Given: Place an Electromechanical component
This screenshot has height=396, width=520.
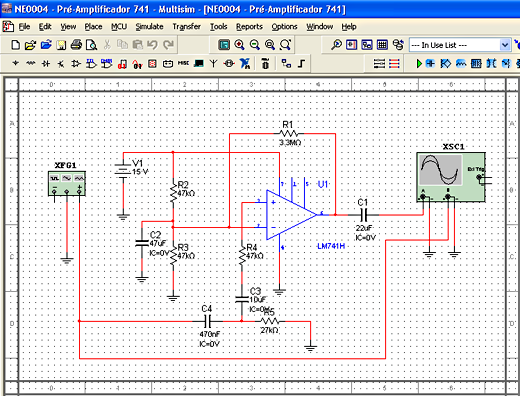Looking at the screenshot, I should 229,63.
